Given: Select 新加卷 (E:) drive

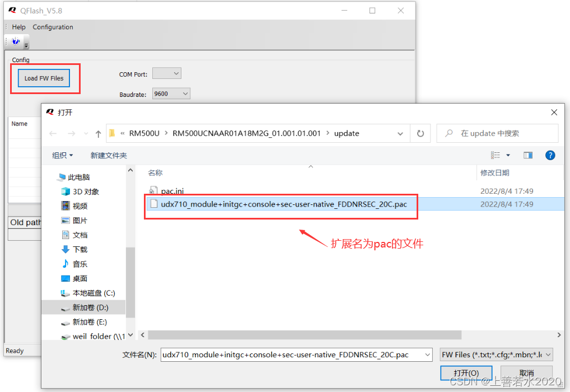Looking at the screenshot, I should (83, 322).
